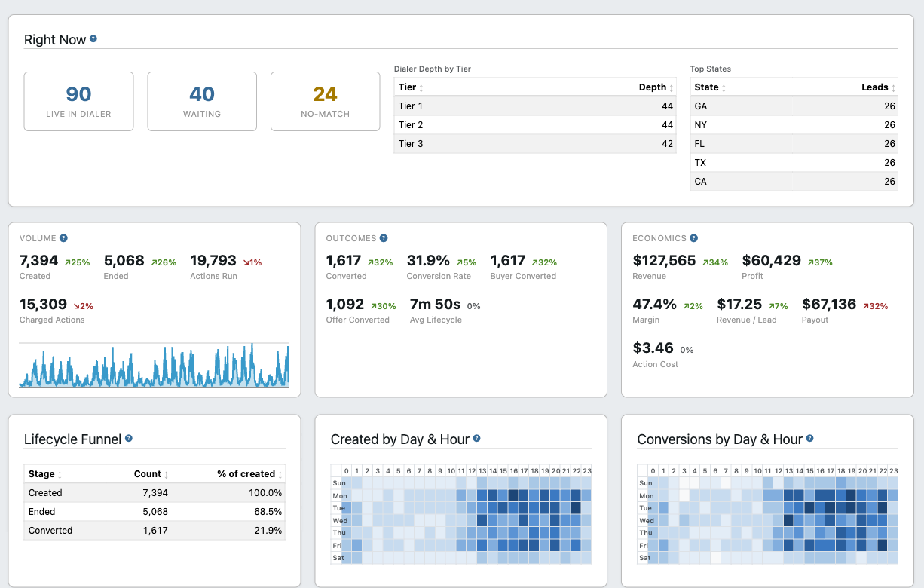The height and width of the screenshot is (588, 924).
Task: Select the GA state row
Action: coord(794,106)
